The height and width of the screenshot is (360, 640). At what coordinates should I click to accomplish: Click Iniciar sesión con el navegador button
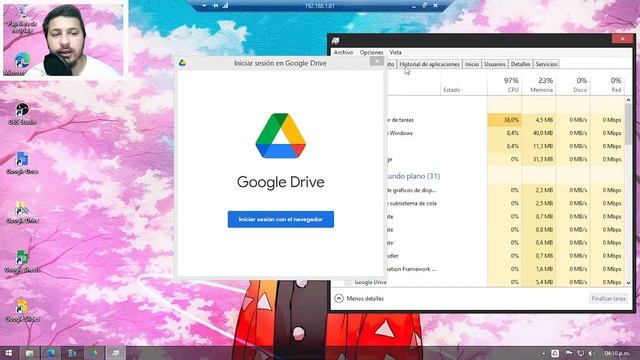pyautogui.click(x=281, y=219)
